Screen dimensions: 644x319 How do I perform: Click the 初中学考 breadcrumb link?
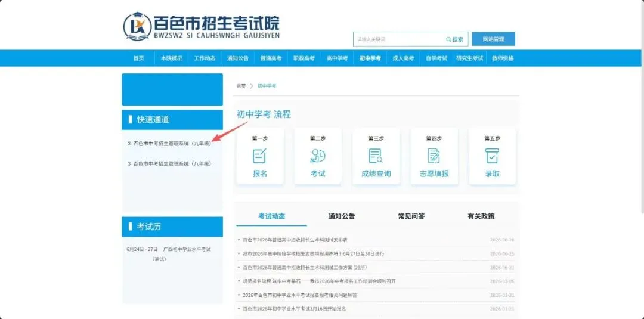pyautogui.click(x=267, y=86)
